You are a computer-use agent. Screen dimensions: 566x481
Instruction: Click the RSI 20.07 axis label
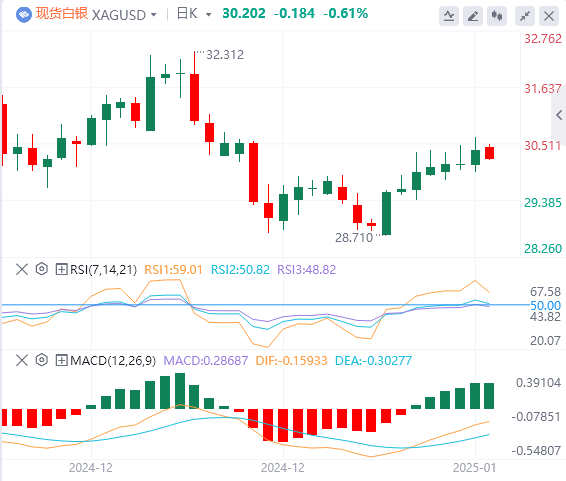pyautogui.click(x=545, y=340)
